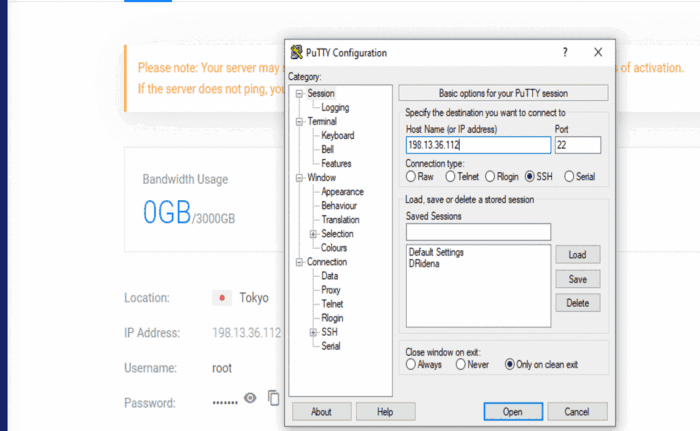700x431 pixels.
Task: Open the Appearance category
Action: pos(342,192)
